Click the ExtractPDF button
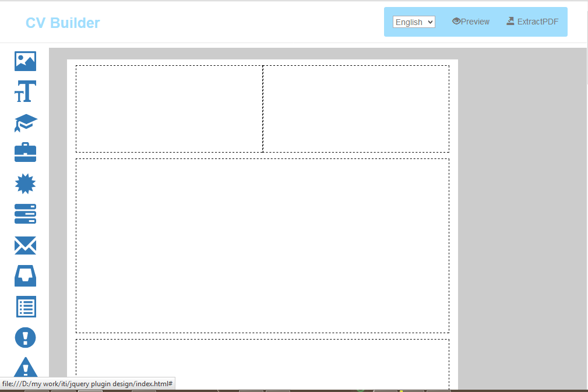The width and height of the screenshot is (588, 392). pos(532,22)
